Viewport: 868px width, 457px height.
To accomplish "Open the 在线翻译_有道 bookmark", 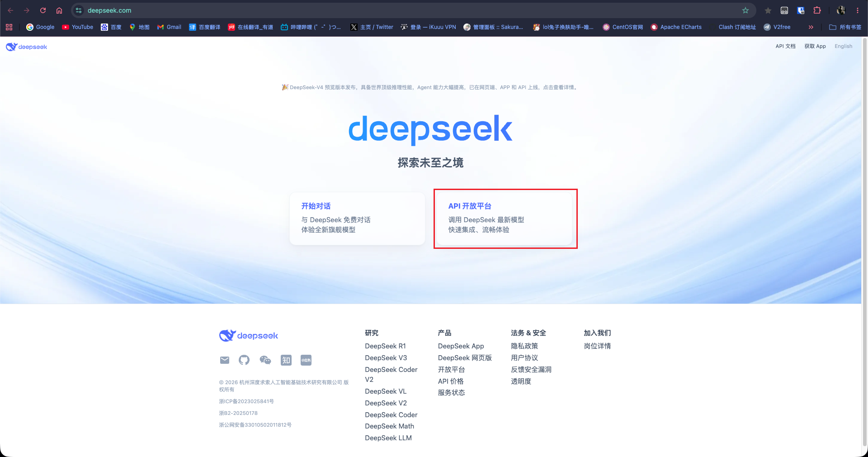I will [x=250, y=27].
